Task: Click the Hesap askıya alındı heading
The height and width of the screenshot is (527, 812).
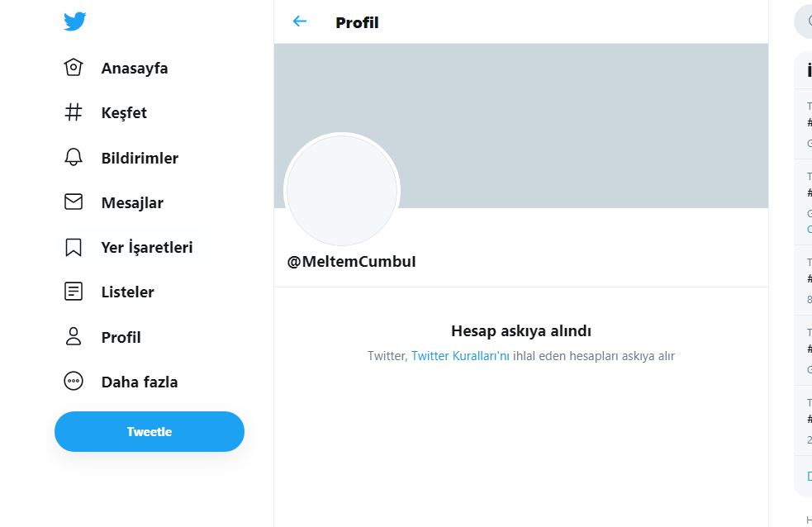Action: click(x=520, y=331)
